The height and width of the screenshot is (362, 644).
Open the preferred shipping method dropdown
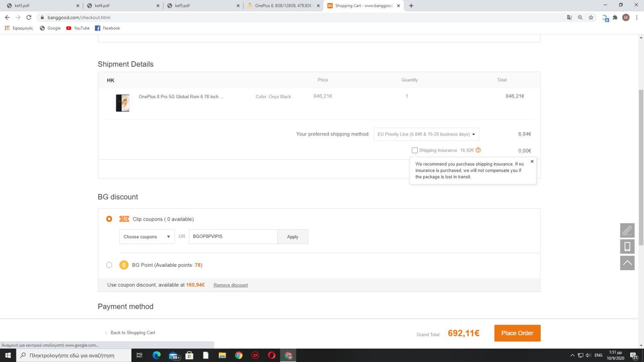click(x=426, y=134)
